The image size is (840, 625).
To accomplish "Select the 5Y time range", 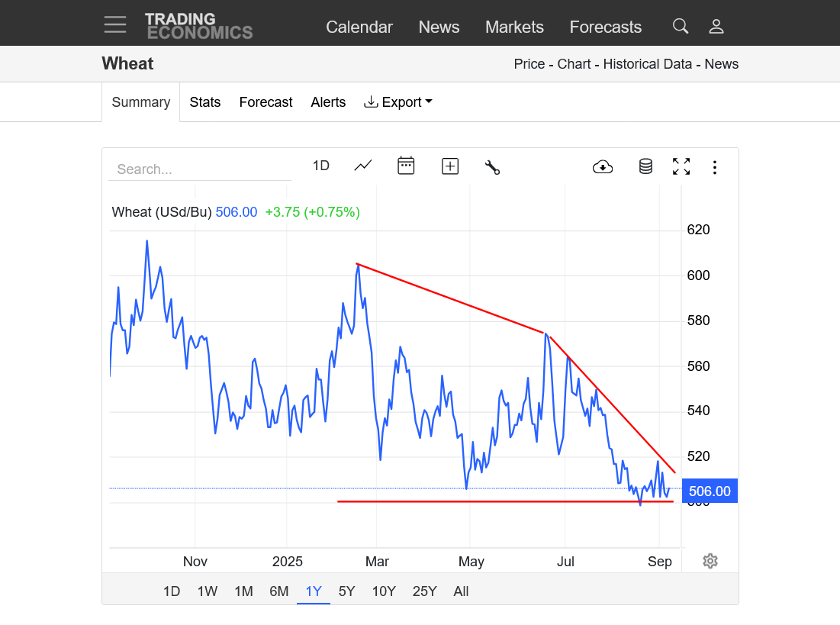I will 347,591.
